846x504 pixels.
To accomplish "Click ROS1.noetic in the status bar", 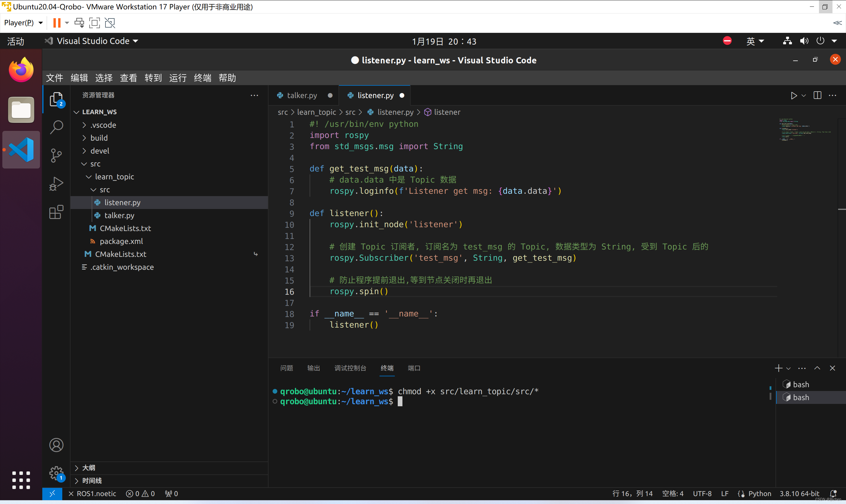I will click(93, 493).
